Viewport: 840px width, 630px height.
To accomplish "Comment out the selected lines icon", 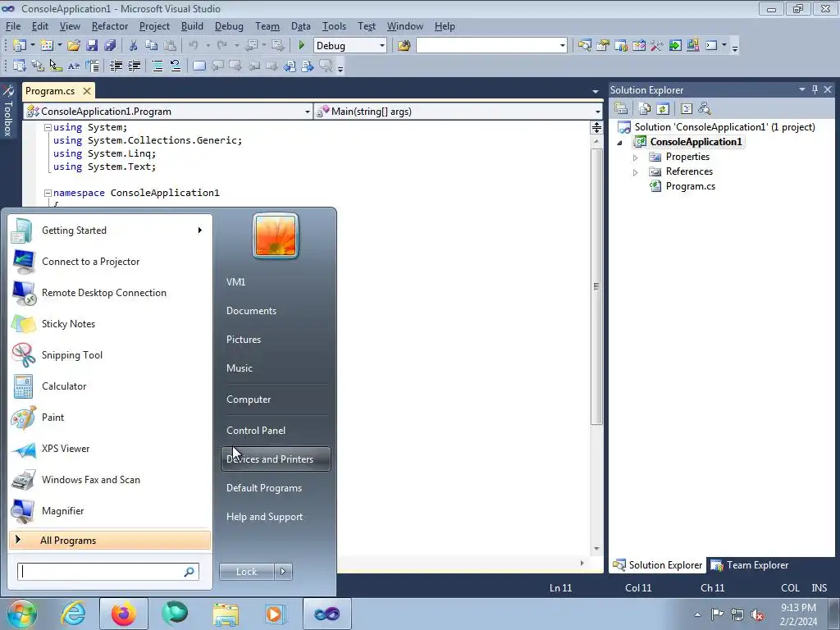I will click(x=157, y=66).
